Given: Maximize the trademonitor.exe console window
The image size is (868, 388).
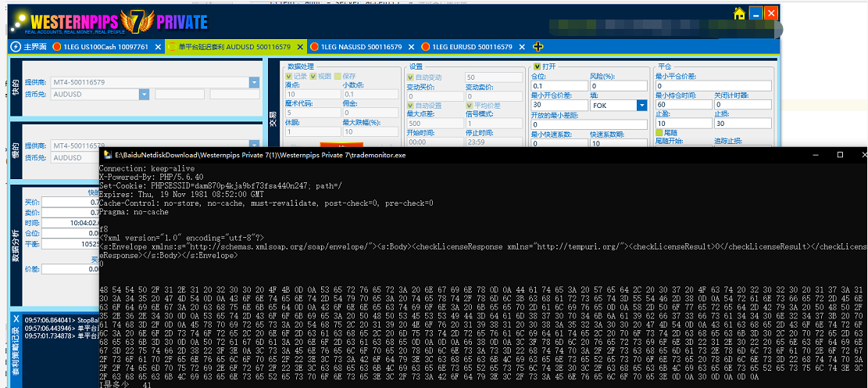Looking at the screenshot, I should [840, 155].
